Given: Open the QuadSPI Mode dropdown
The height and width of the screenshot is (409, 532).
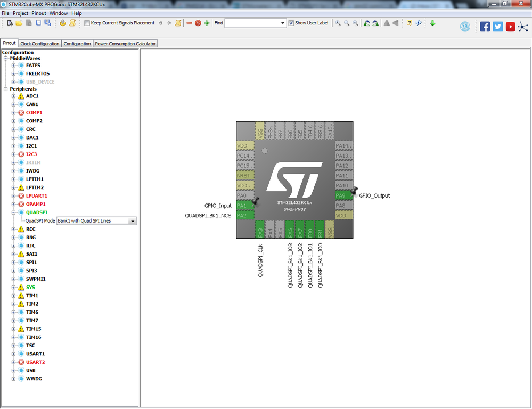Looking at the screenshot, I should pos(133,221).
